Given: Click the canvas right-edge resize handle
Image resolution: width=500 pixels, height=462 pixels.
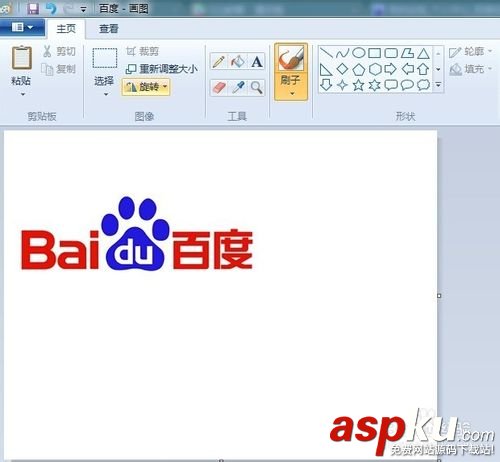Looking at the screenshot, I should coord(439,296).
